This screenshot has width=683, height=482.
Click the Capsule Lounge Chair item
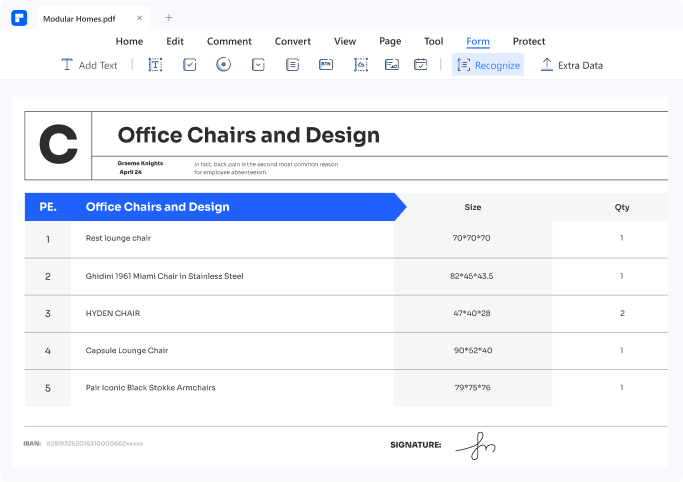(x=127, y=351)
